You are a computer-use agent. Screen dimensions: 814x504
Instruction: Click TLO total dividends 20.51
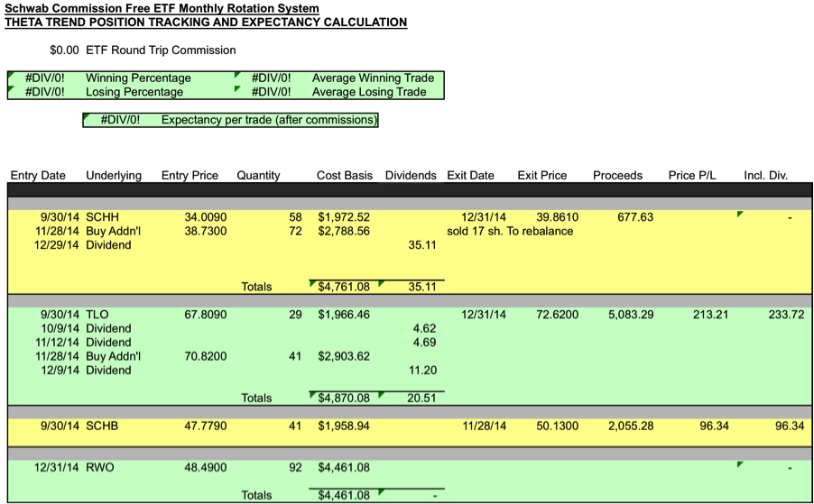422,399
